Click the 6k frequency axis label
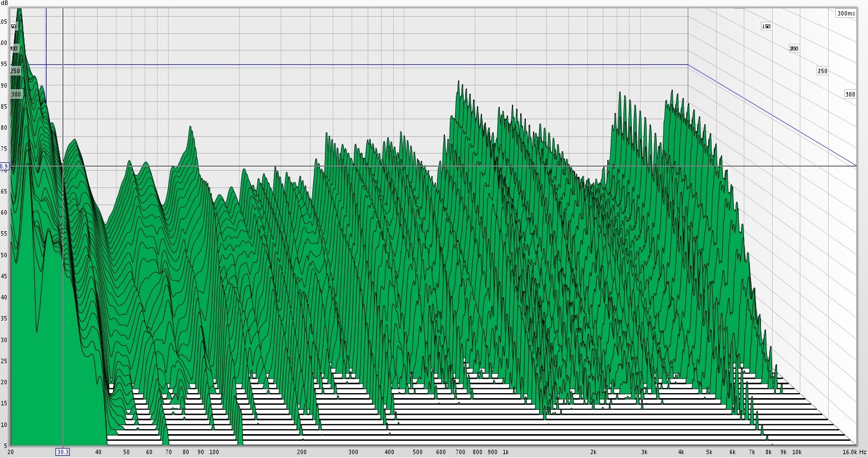The width and height of the screenshot is (868, 458). click(x=732, y=452)
